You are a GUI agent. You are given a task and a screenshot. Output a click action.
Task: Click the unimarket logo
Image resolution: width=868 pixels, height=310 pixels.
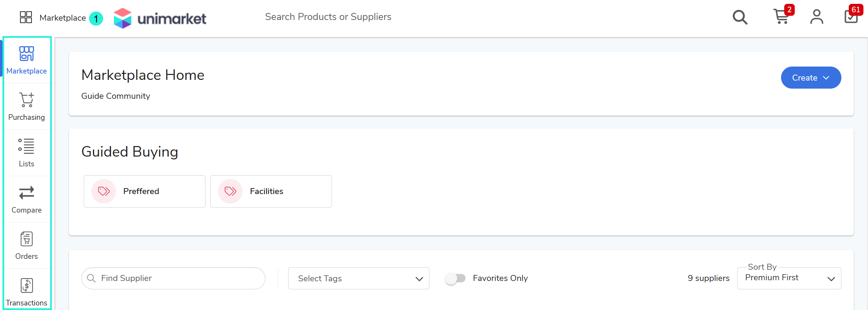click(x=160, y=18)
